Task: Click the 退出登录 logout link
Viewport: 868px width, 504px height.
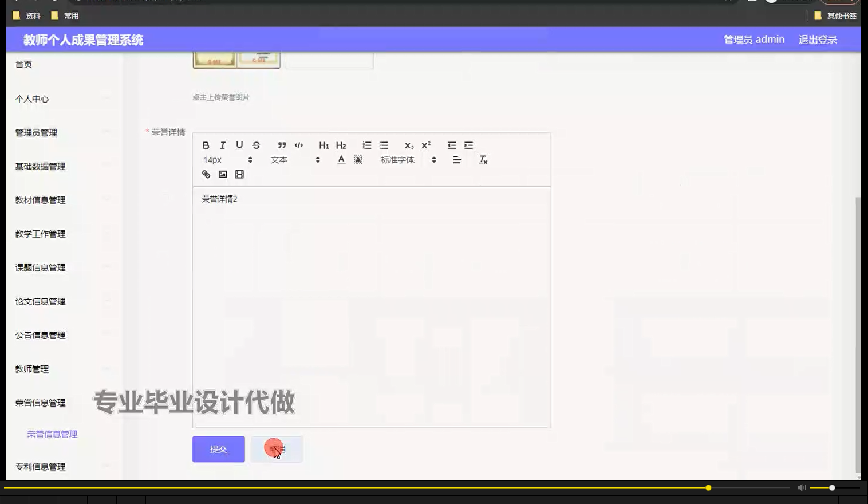Action: 817,39
